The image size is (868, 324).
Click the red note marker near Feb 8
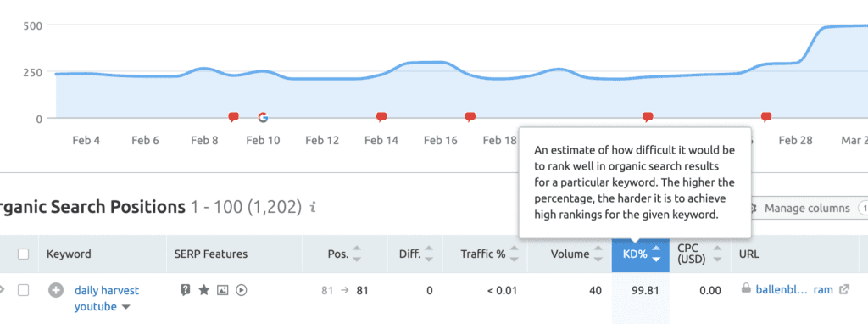[234, 117]
